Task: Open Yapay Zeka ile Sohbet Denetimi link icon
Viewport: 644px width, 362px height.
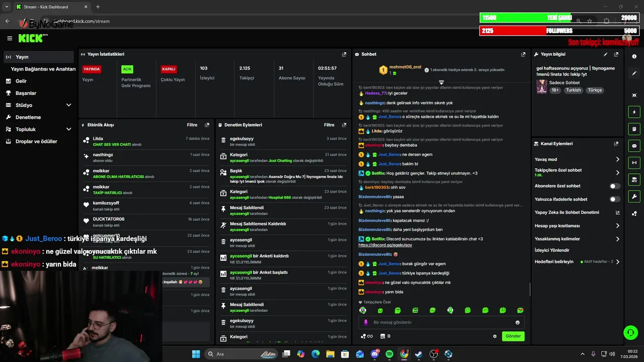Action: (x=617, y=213)
